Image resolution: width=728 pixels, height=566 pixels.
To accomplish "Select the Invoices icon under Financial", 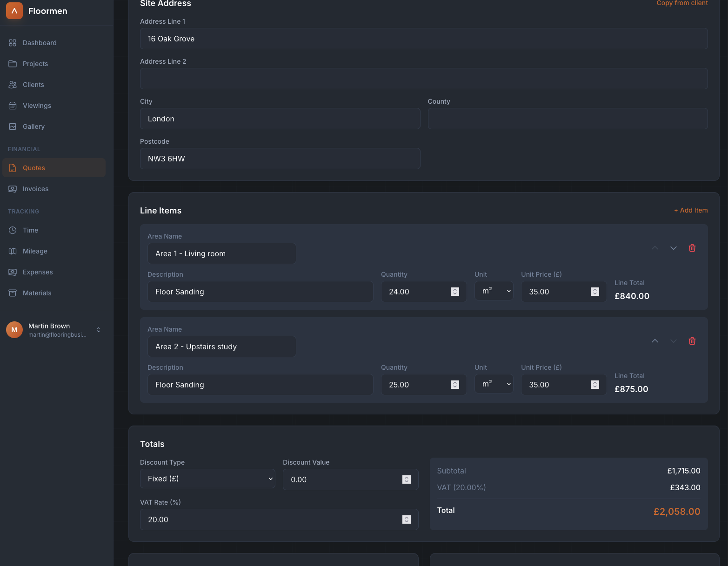I will point(13,189).
